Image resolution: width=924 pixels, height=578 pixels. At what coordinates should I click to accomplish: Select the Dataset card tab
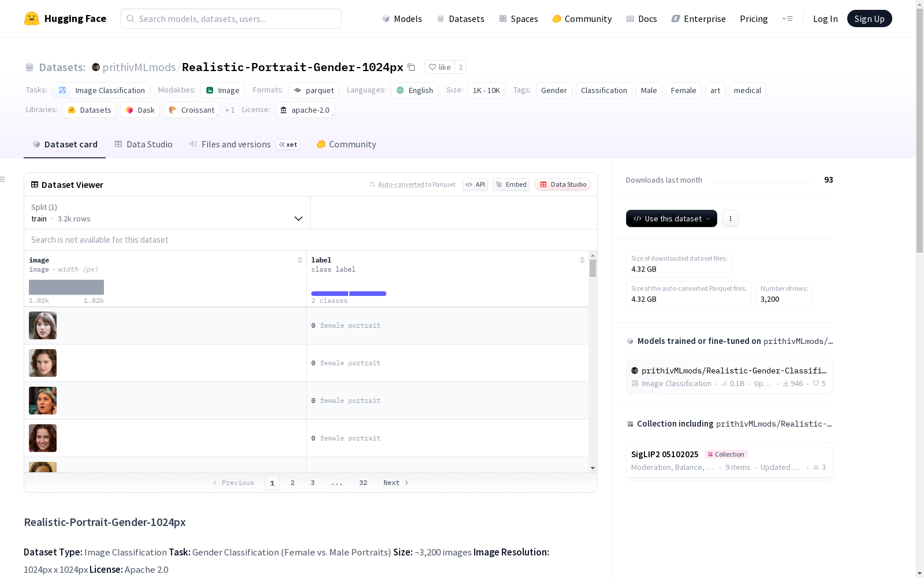[x=65, y=144]
